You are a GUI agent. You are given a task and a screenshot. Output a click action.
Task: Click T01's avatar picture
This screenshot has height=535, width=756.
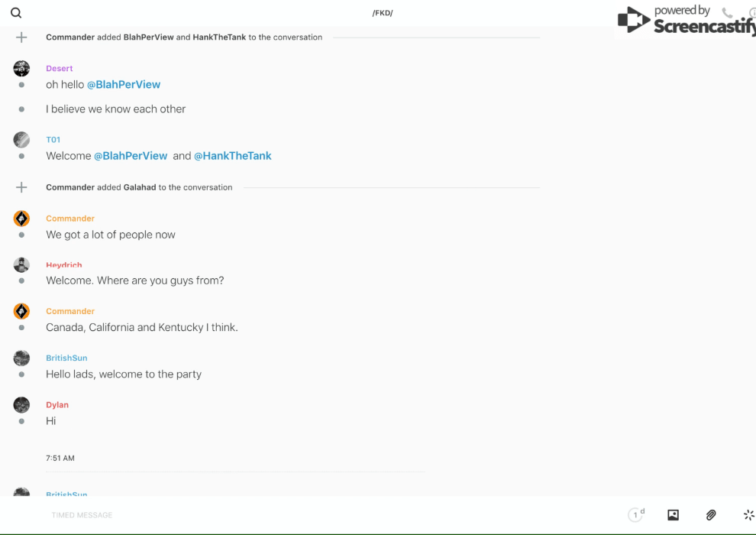(21, 140)
